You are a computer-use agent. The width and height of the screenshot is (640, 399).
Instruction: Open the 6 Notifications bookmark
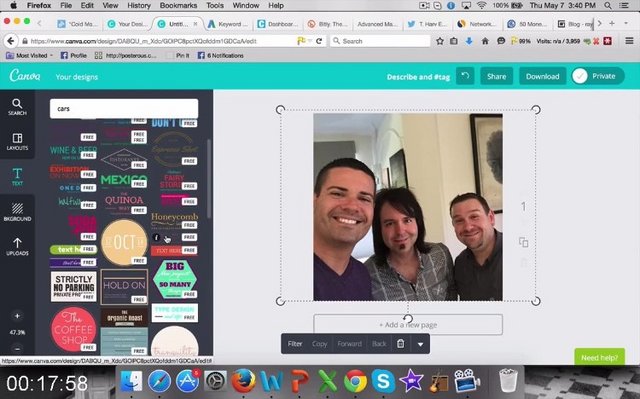point(221,55)
